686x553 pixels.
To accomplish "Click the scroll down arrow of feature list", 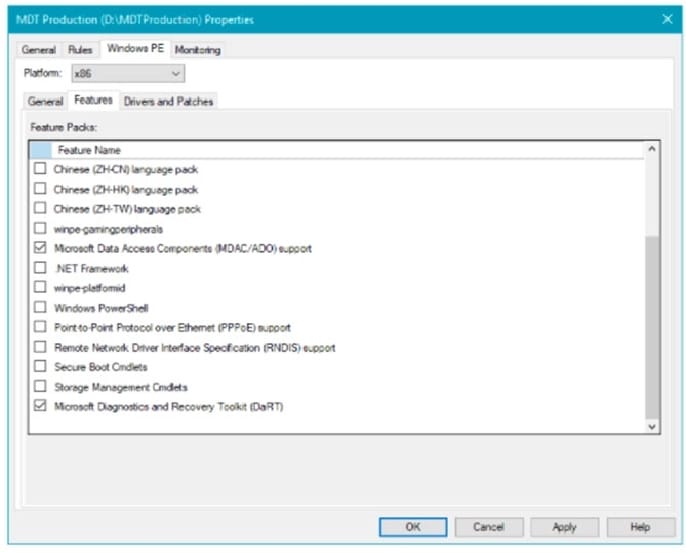I will 651,426.
